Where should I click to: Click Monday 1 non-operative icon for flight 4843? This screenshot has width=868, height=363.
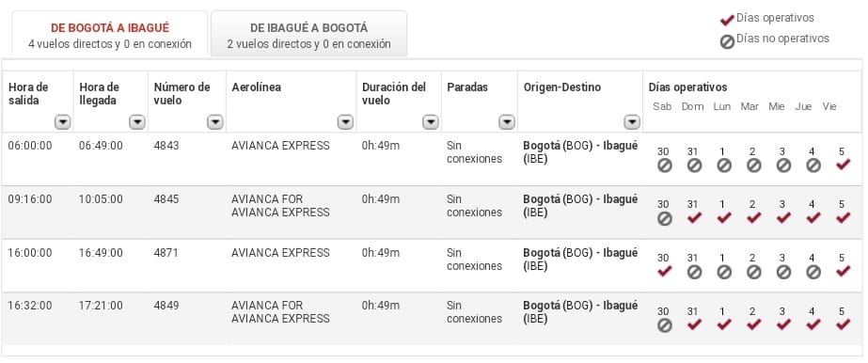pyautogui.click(x=724, y=166)
